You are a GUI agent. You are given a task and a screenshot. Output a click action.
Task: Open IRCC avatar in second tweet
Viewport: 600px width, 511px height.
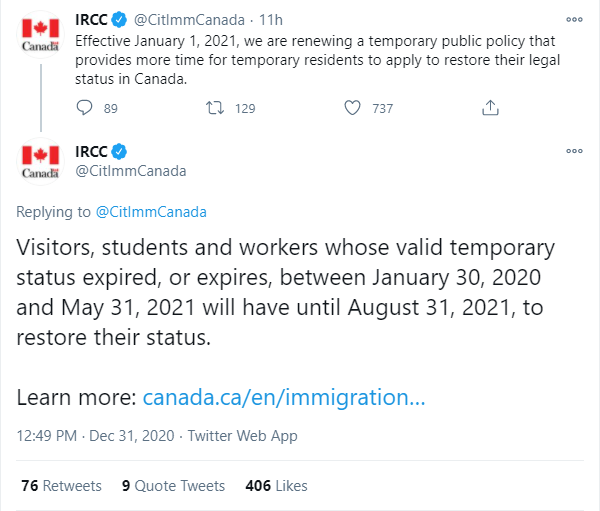(x=41, y=161)
